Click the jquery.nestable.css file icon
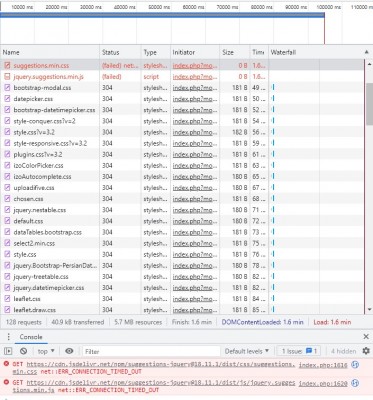Image resolution: width=373 pixels, height=400 pixels. (7, 210)
